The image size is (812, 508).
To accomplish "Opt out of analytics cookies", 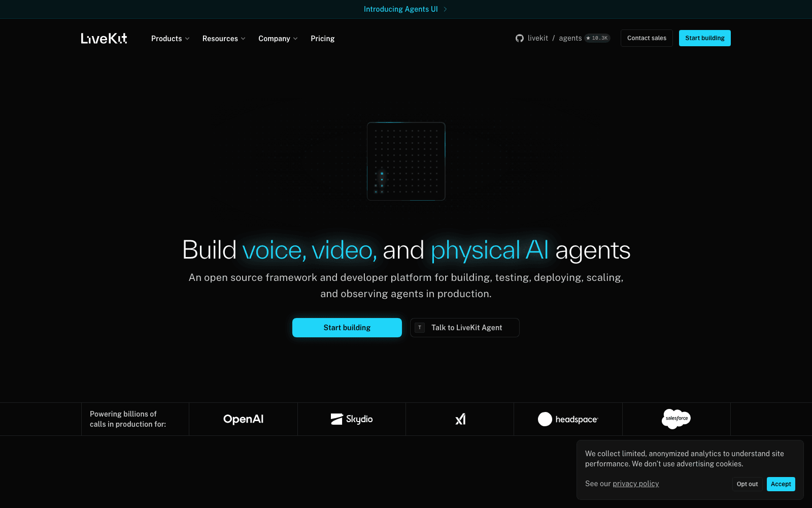I will (x=747, y=484).
